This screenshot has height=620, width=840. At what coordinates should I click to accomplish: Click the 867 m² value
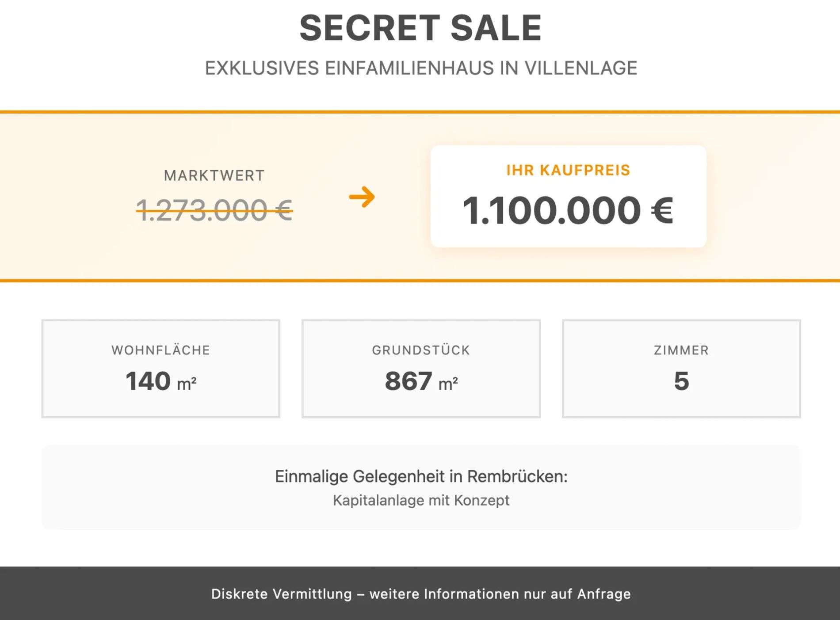point(421,381)
